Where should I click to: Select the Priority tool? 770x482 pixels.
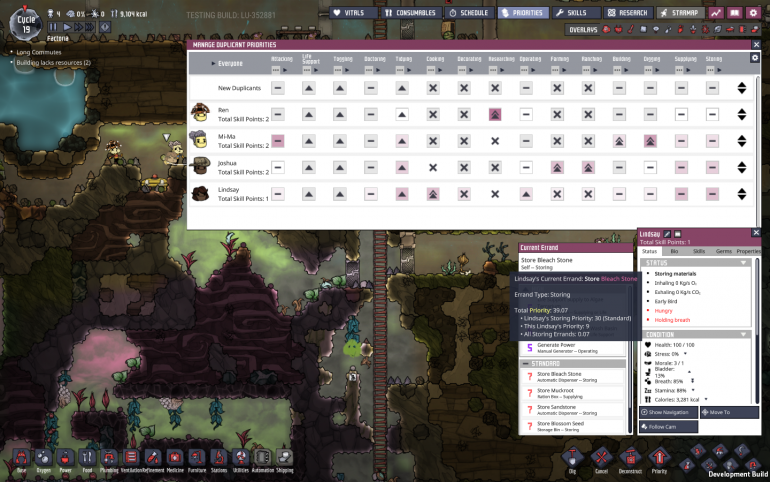click(x=659, y=458)
